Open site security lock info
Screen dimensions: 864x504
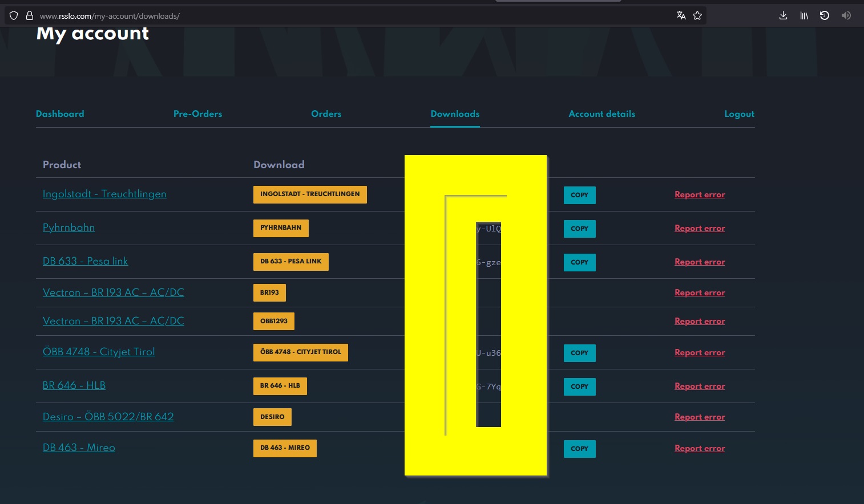click(30, 16)
